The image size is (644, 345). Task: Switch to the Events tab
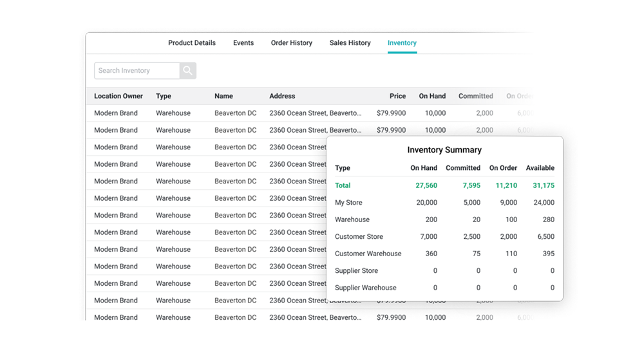click(243, 43)
